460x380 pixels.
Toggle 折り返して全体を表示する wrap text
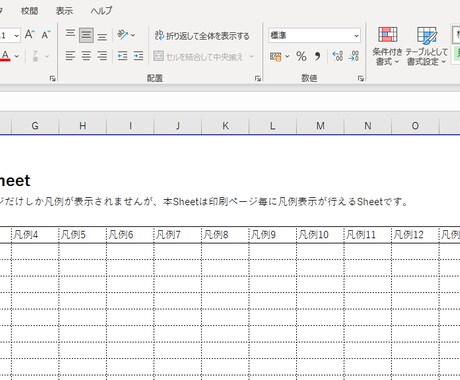[202, 36]
